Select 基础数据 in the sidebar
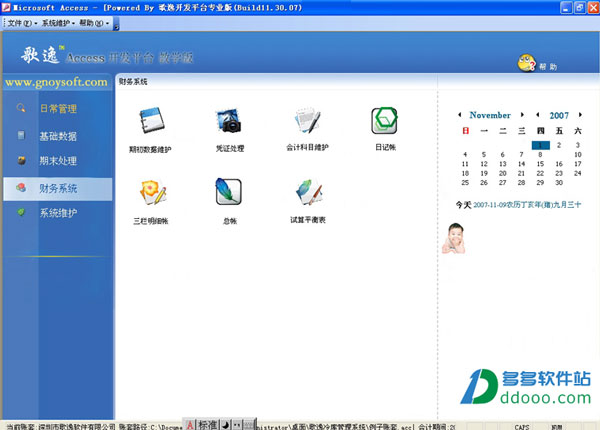600x430 pixels. (58, 136)
